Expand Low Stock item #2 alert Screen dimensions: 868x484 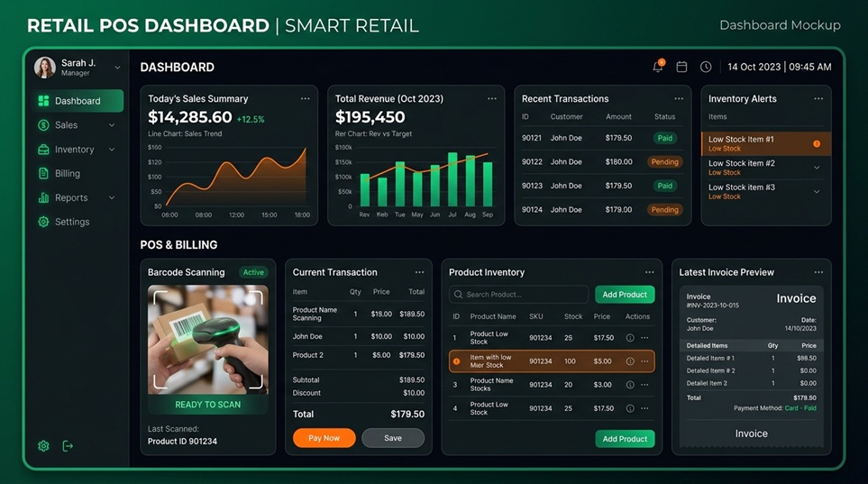click(x=817, y=168)
